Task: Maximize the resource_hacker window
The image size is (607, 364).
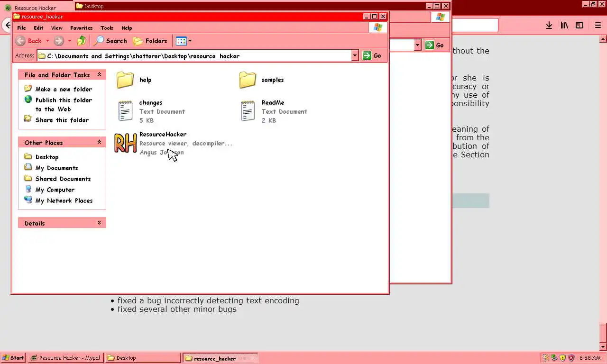Action: [x=375, y=16]
